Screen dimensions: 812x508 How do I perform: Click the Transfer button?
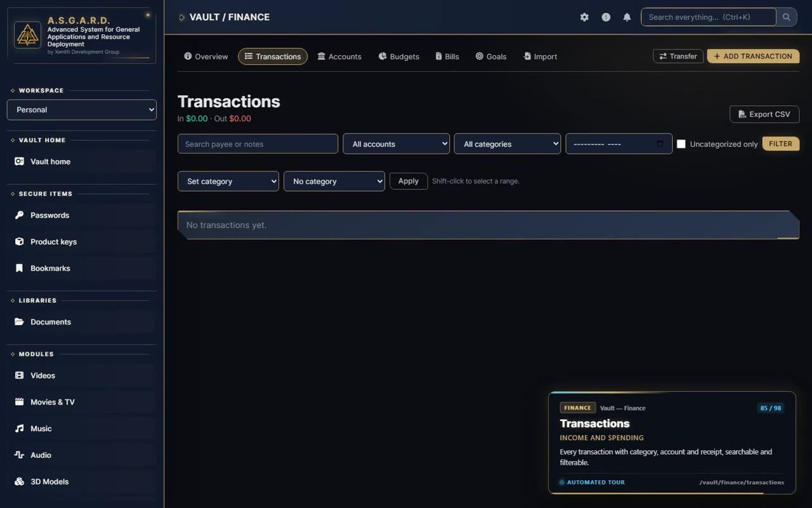678,56
